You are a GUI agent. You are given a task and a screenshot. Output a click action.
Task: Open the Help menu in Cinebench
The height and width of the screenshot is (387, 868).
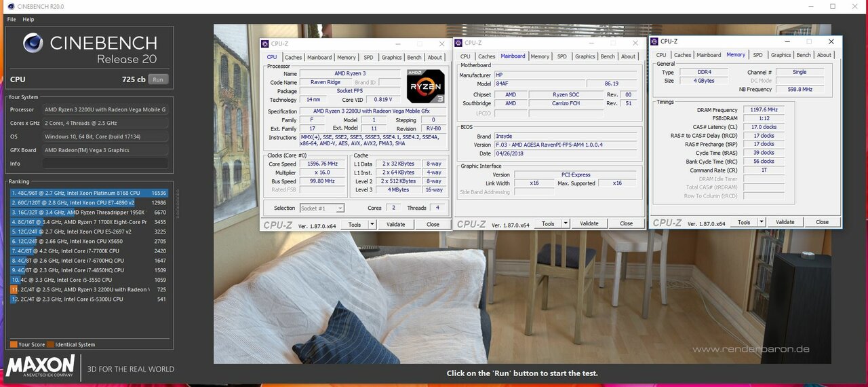point(28,19)
